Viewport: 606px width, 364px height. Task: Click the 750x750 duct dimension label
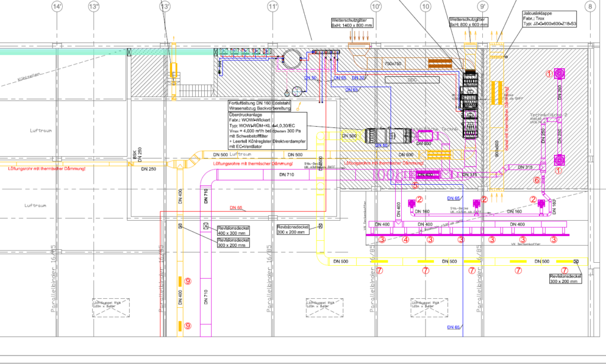[393, 63]
